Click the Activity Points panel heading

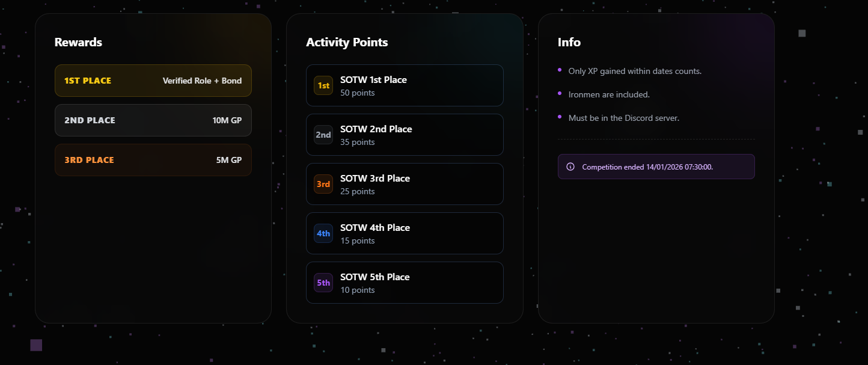pos(347,42)
